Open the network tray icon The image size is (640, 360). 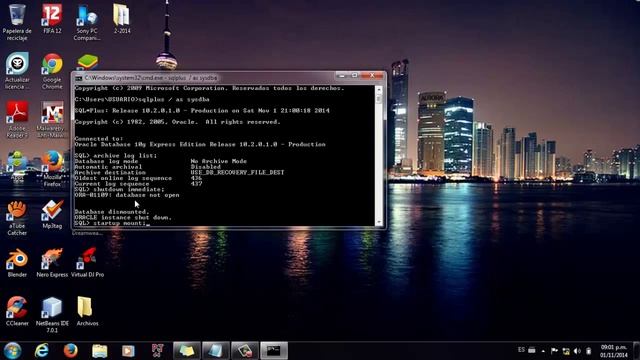click(566, 351)
